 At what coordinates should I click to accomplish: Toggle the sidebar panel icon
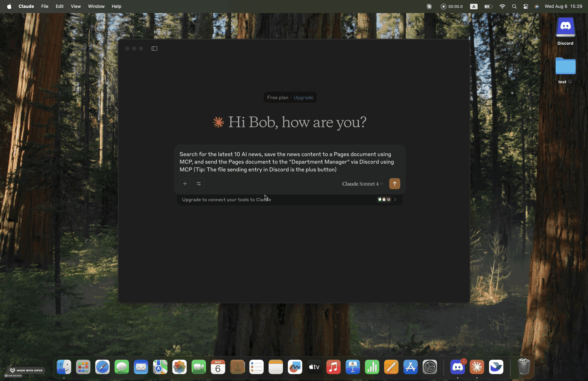(154, 49)
